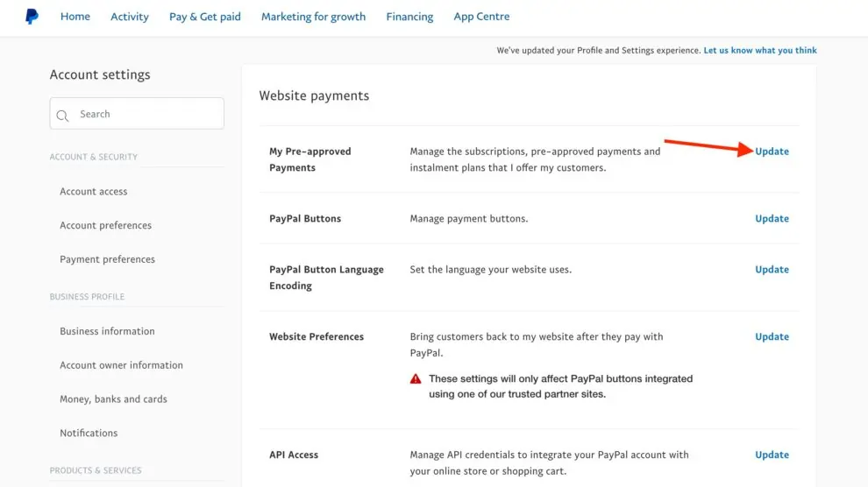The image size is (868, 487).
Task: Click the Website Preferences row label
Action: (317, 336)
